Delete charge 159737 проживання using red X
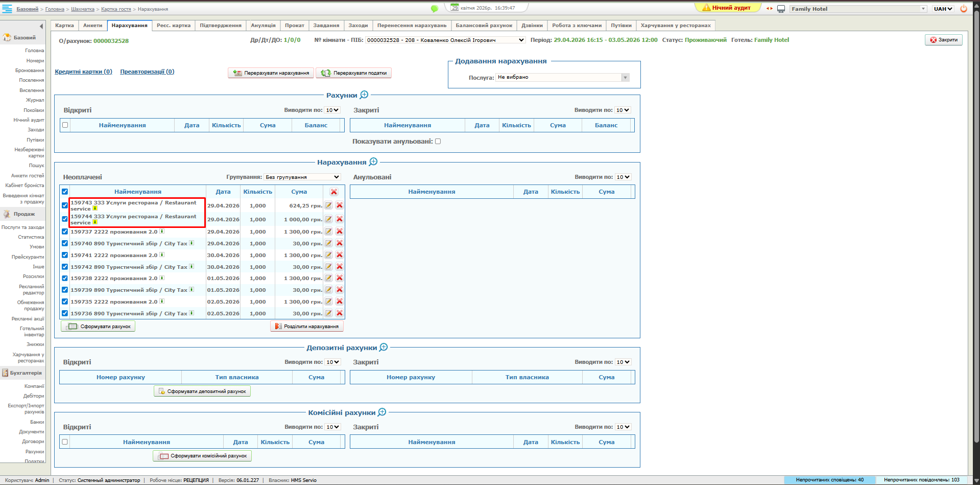980x485 pixels. pyautogui.click(x=339, y=232)
